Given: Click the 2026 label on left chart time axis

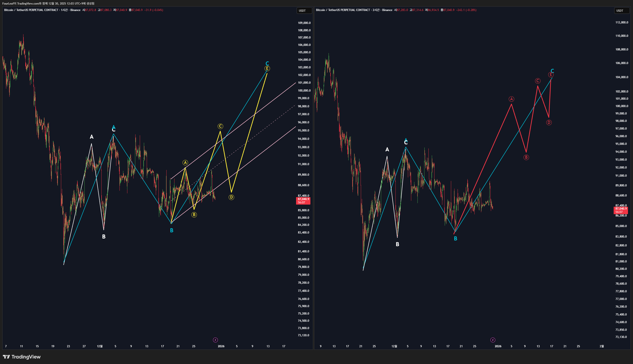Looking at the screenshot, I should tap(221, 346).
